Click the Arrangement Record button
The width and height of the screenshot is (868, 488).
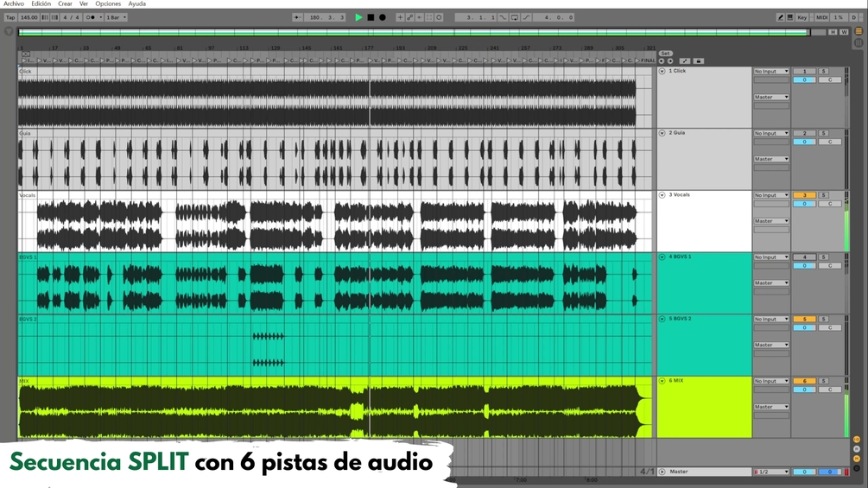pos(383,17)
